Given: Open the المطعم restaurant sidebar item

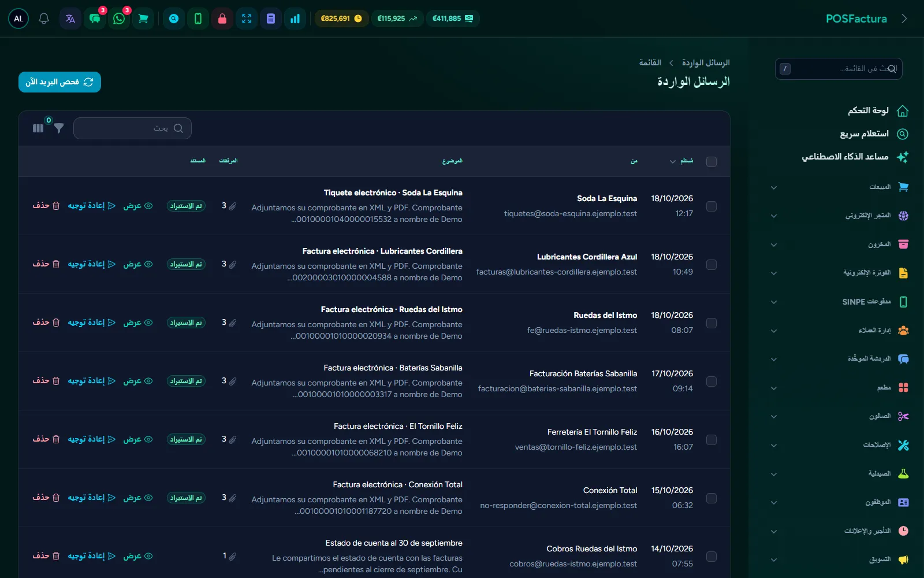Looking at the screenshot, I should point(841,388).
